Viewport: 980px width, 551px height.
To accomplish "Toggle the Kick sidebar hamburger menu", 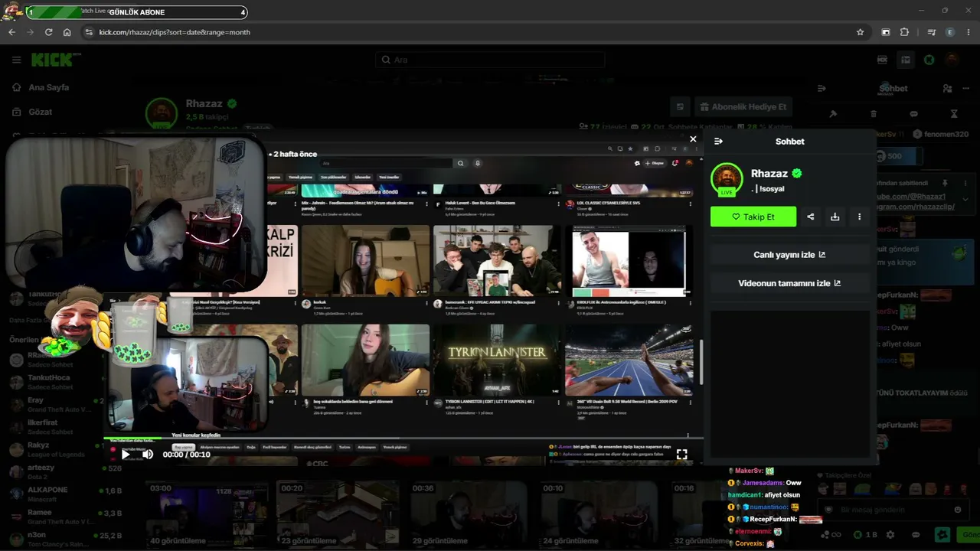I will [16, 60].
